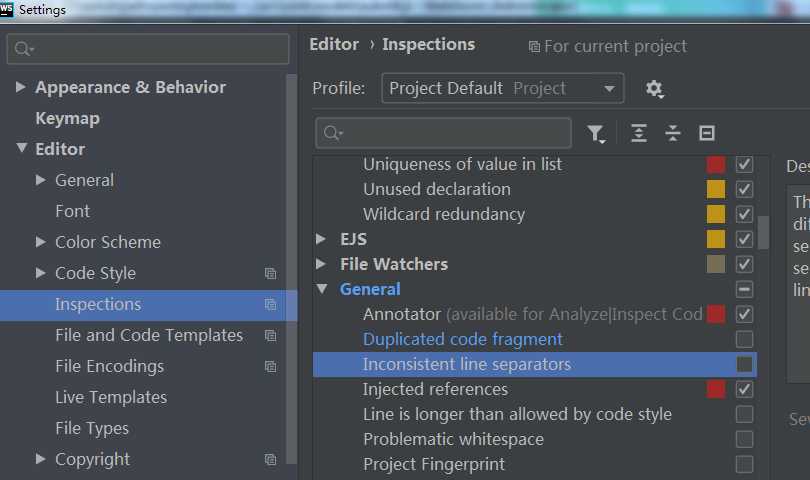Toggle Unused declaration checkbox
Image resolution: width=810 pixels, height=480 pixels.
click(744, 189)
